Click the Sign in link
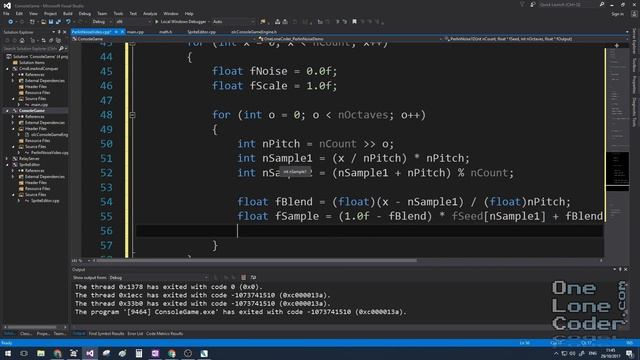640x360 pixels. (617, 14)
